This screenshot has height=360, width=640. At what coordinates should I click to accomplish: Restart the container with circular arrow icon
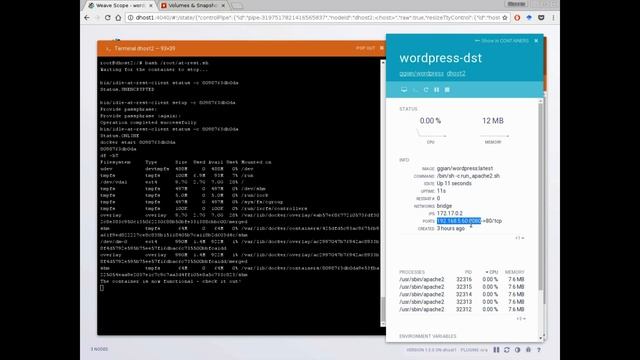[x=426, y=90]
